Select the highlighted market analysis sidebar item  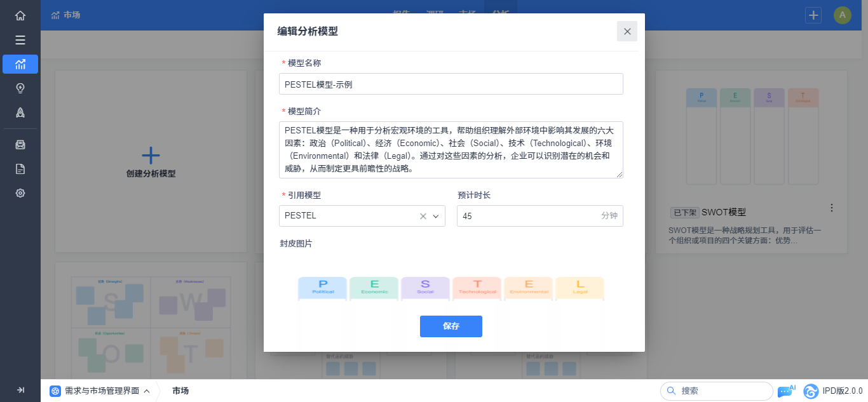pos(20,64)
